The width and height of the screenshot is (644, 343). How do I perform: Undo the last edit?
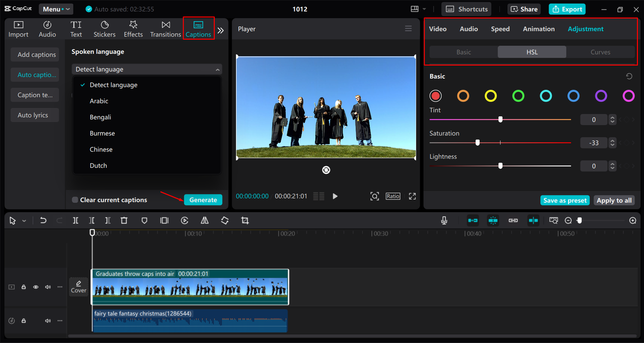[43, 221]
